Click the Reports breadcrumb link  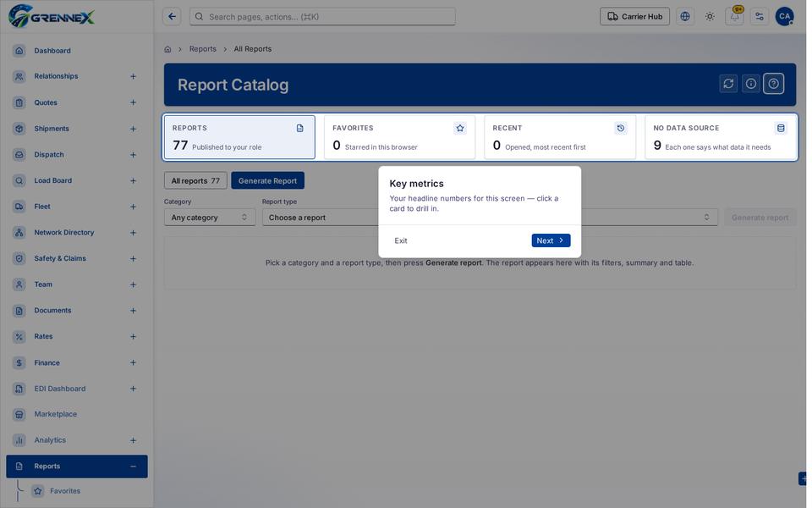pos(202,49)
